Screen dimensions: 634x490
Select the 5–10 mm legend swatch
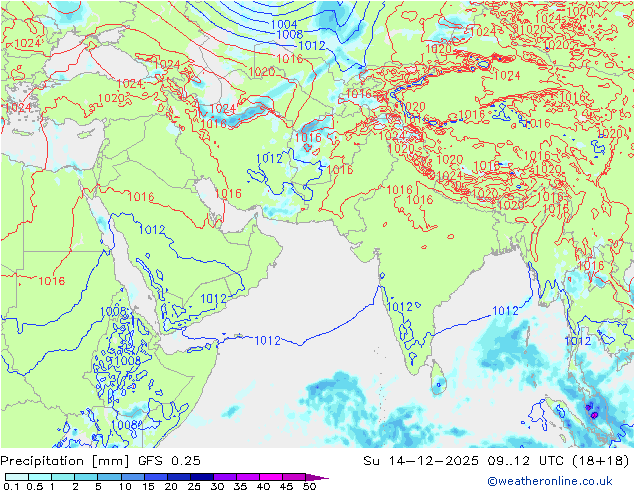(x=109, y=477)
